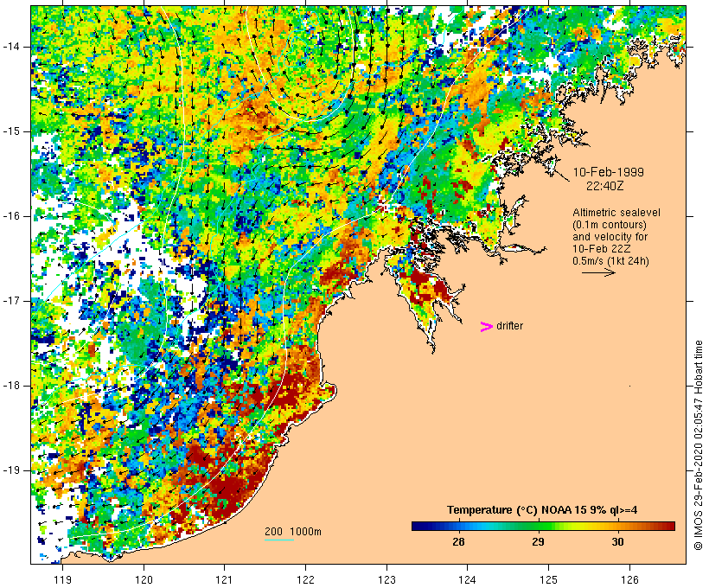
Task: Click the '200 1000m' bathymetry legend text
Action: pyautogui.click(x=293, y=532)
